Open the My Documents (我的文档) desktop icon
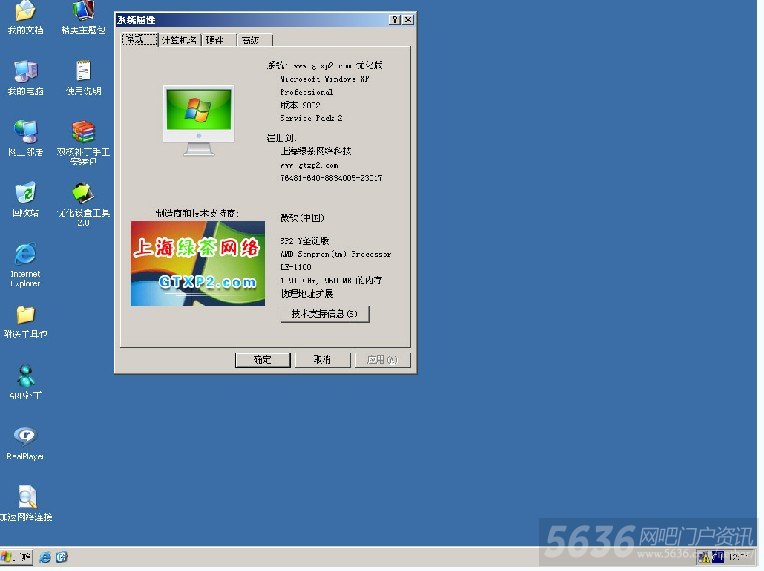 25,18
